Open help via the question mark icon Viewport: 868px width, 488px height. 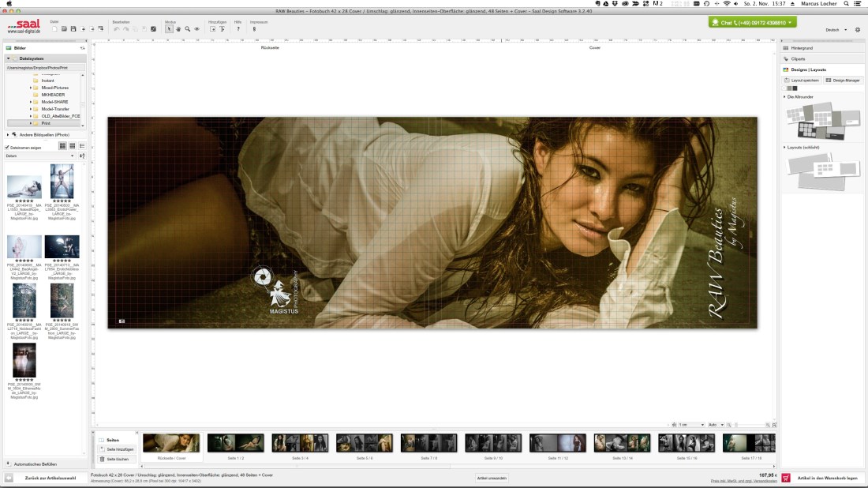coord(238,29)
